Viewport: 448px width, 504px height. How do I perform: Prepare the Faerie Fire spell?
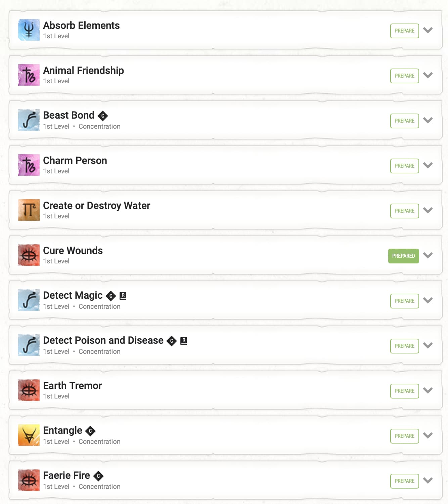[405, 481]
